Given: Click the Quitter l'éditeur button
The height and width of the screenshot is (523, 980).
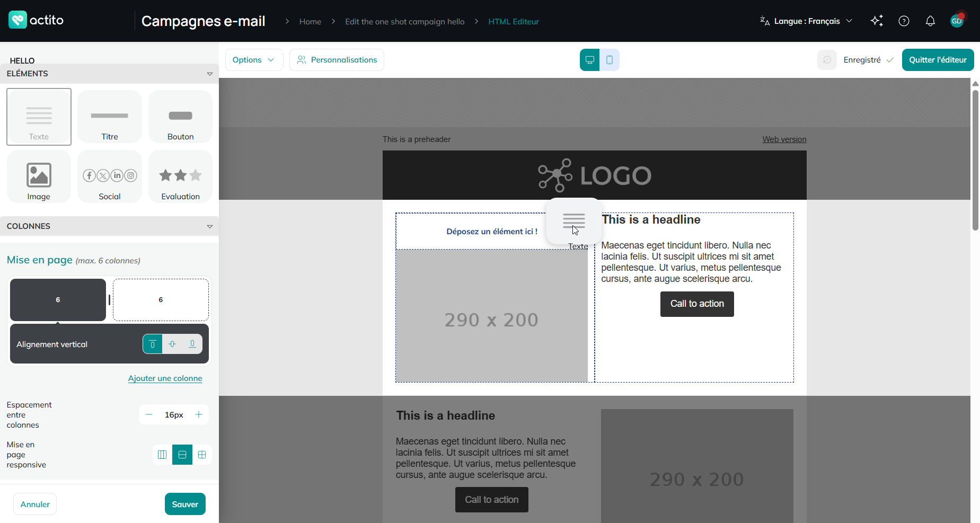Looking at the screenshot, I should 938,60.
